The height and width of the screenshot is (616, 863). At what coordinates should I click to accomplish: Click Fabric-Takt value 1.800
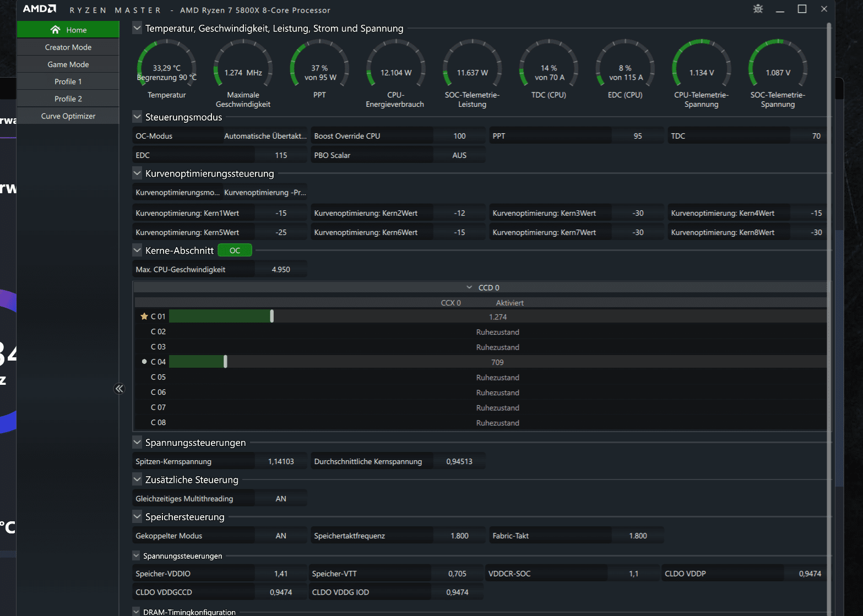(638, 536)
